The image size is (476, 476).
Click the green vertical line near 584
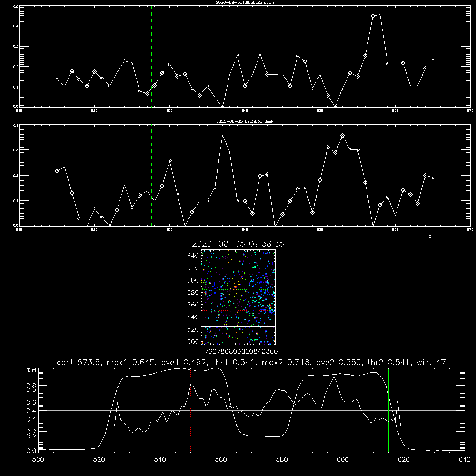pos(296,410)
